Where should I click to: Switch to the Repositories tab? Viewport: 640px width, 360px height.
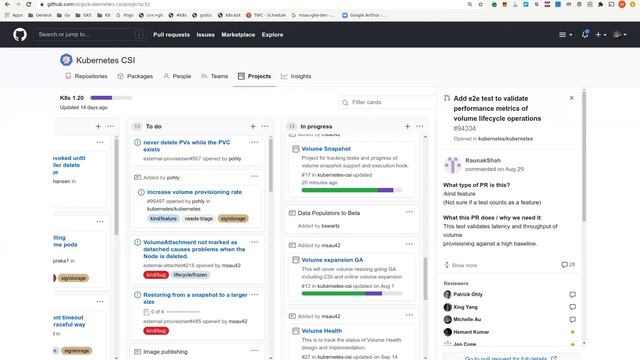pyautogui.click(x=87, y=76)
